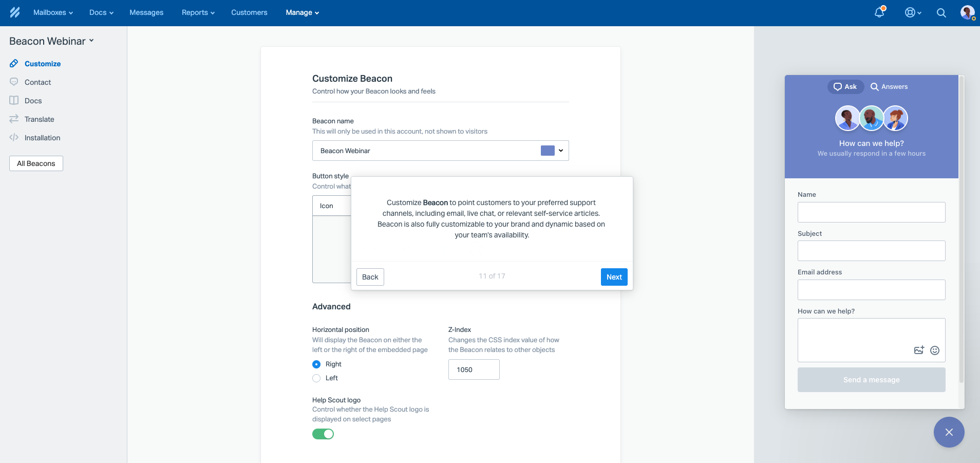Image resolution: width=980 pixels, height=463 pixels.
Task: Click the search magnifier icon
Action: click(x=941, y=13)
